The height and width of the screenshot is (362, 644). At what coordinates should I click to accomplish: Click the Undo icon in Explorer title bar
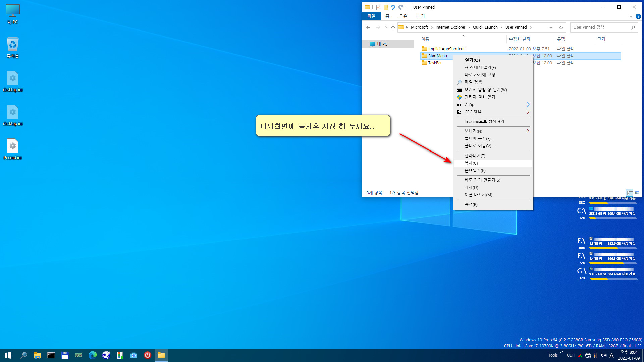click(x=393, y=7)
